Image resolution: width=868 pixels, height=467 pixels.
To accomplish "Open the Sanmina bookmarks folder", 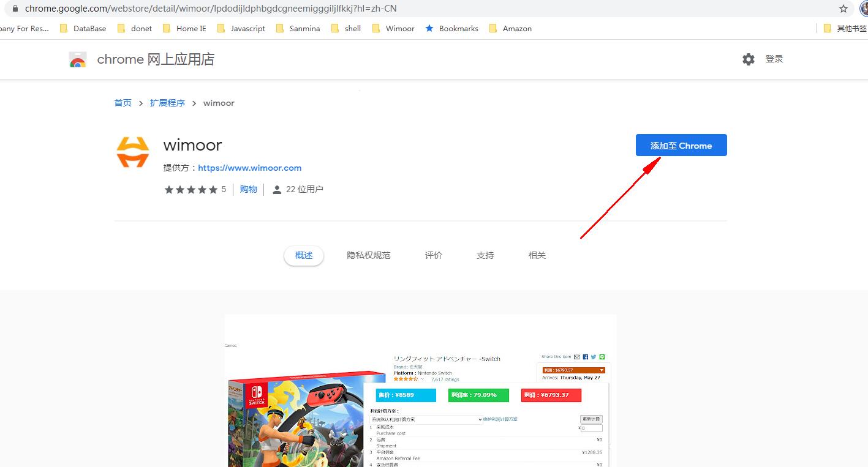I will coord(298,28).
